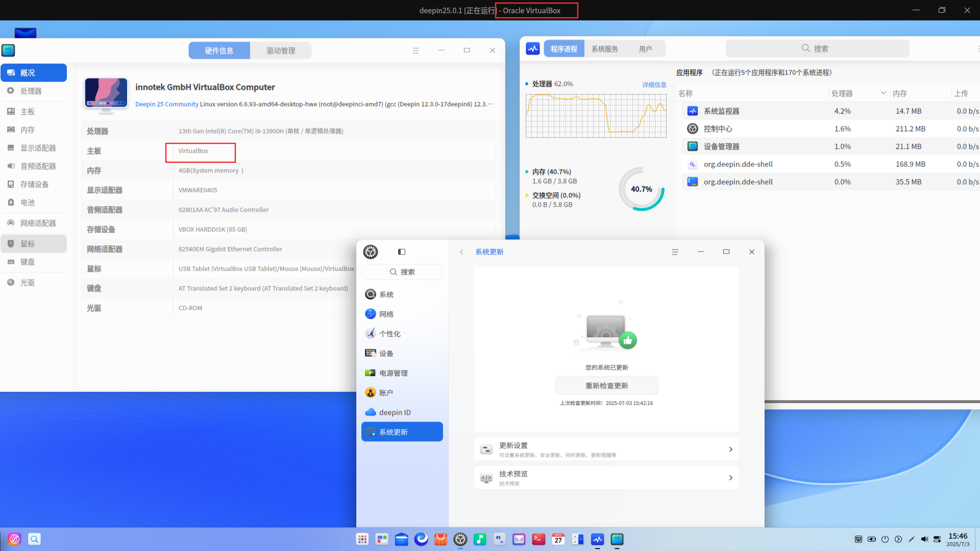
Task: Click the Control Center 搜索 field
Action: click(402, 272)
